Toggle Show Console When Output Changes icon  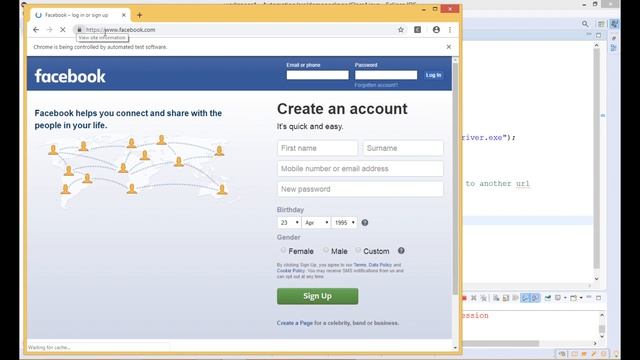525,298
